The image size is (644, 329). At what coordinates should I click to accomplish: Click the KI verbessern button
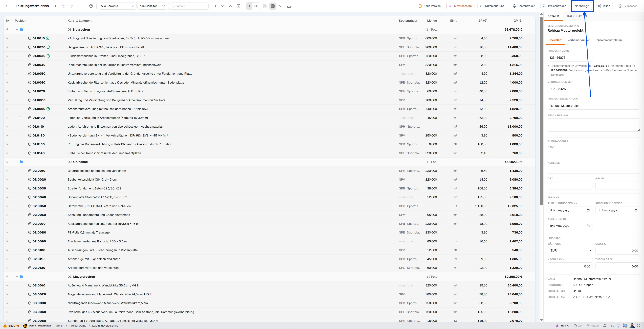460,6
